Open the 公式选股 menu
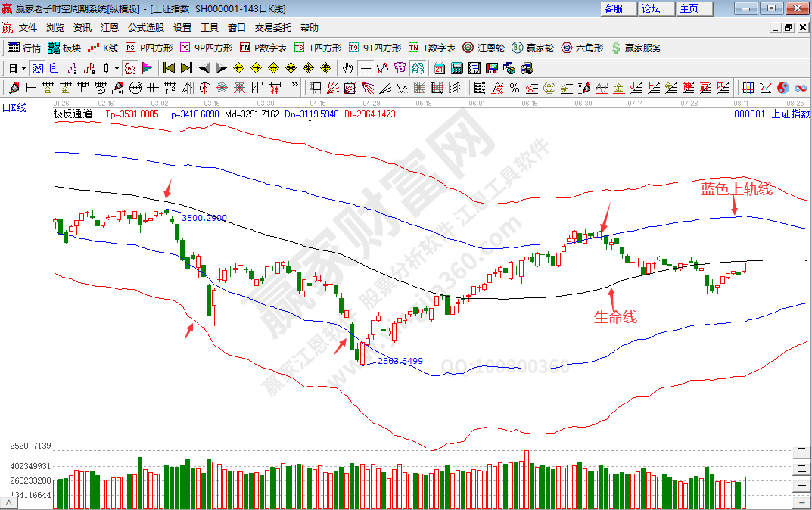Screen dimensions: 812x510 (x=145, y=27)
